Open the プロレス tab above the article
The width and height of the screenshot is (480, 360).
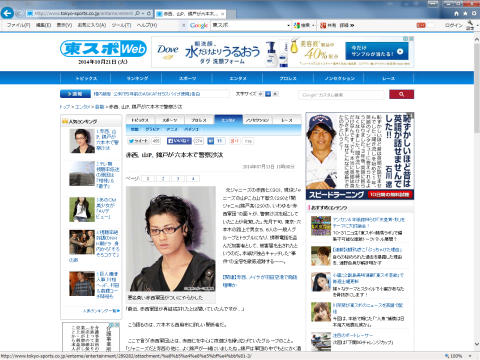point(199,120)
